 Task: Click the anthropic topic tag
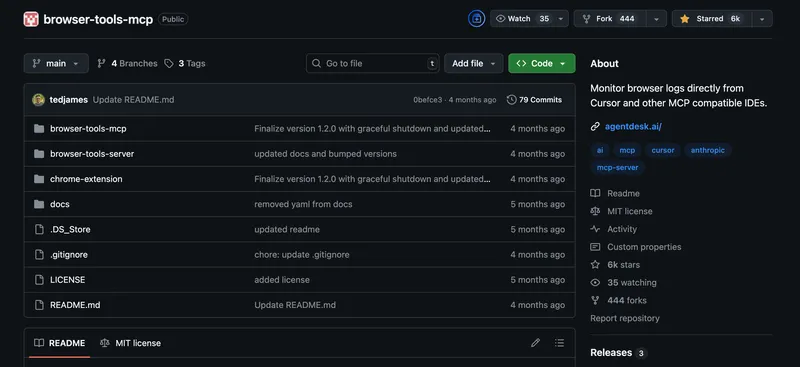point(708,150)
